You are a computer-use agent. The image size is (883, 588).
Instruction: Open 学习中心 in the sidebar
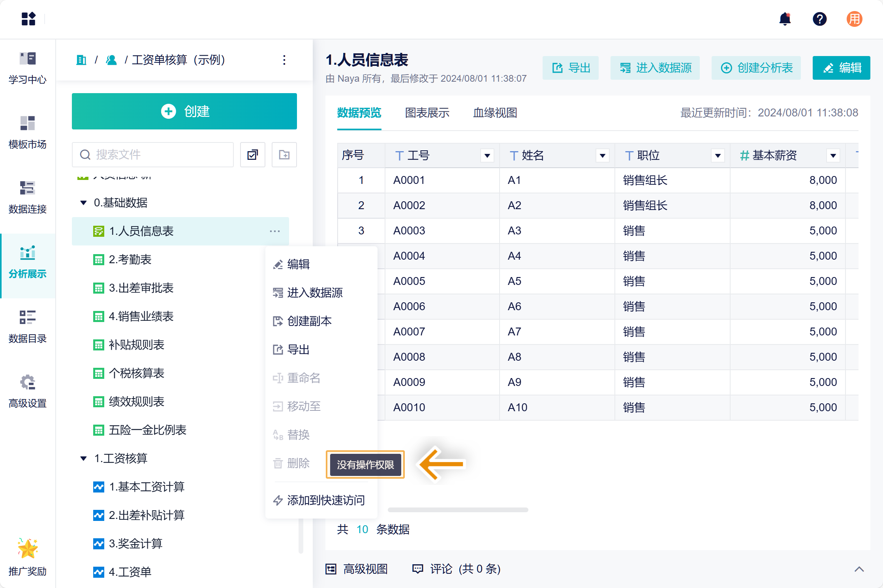point(28,67)
